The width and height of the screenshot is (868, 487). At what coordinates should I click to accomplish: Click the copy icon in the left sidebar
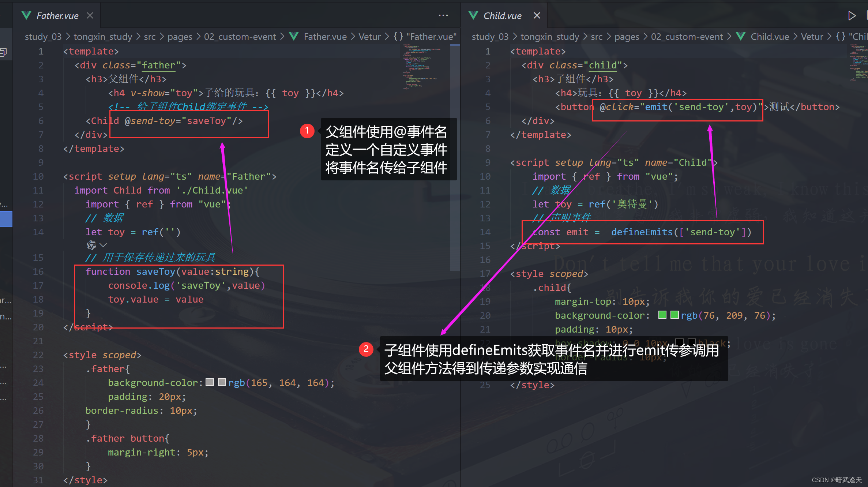click(3, 52)
